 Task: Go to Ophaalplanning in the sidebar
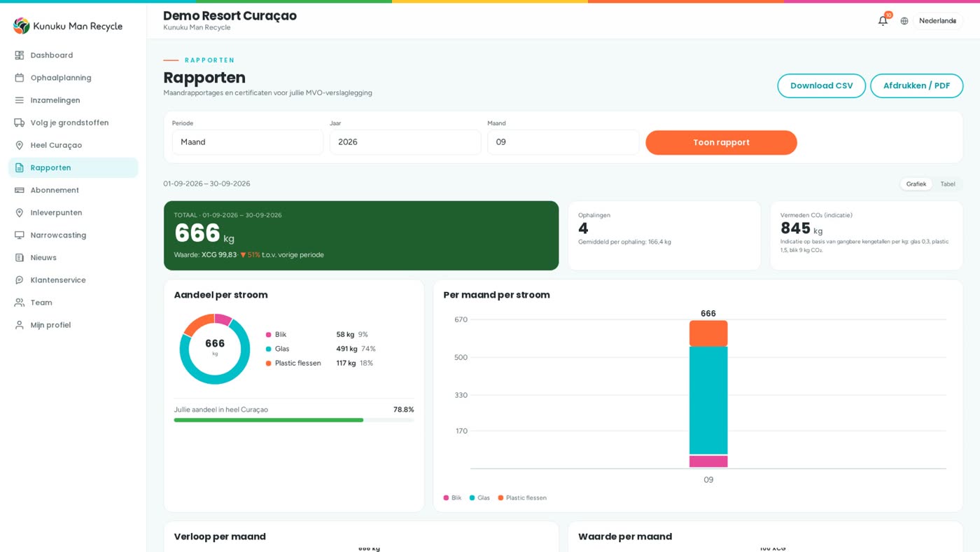73,78
